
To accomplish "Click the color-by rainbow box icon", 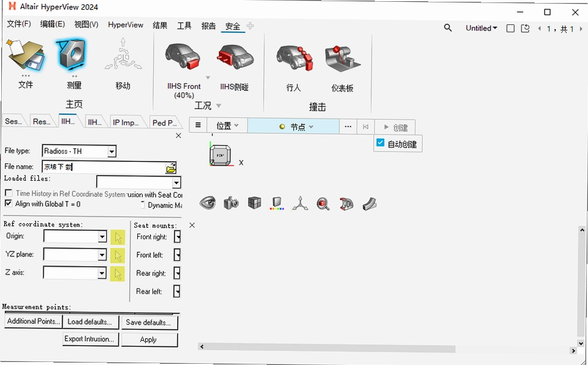I will pyautogui.click(x=277, y=203).
